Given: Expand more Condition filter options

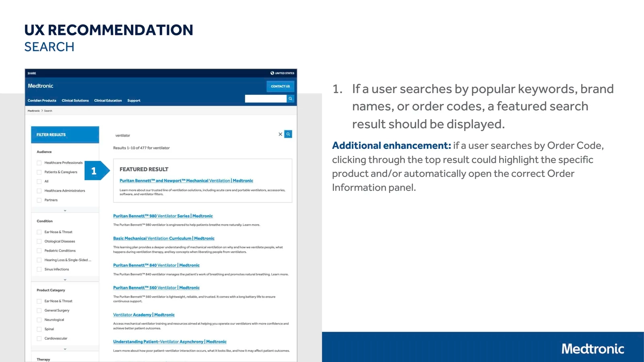Looking at the screenshot, I should 65,280.
